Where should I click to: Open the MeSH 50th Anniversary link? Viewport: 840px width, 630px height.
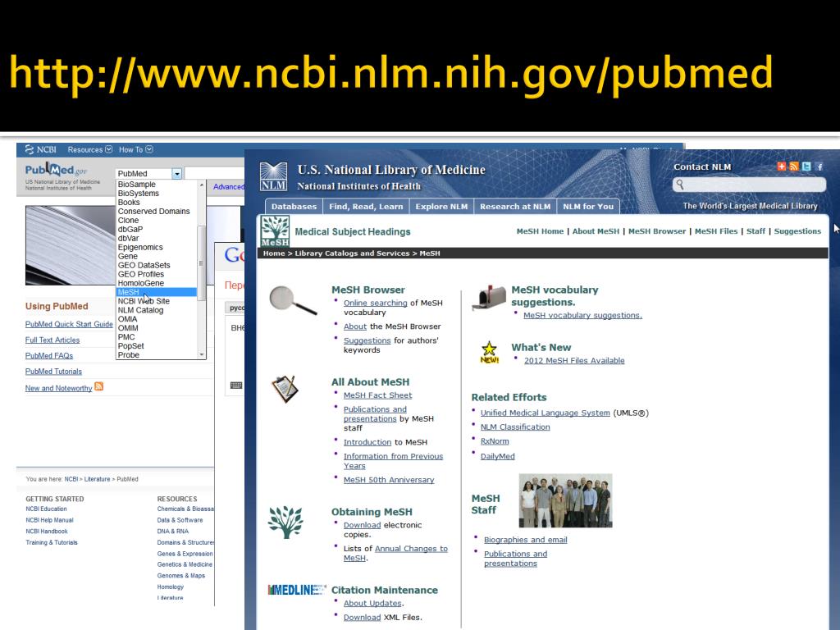point(389,480)
